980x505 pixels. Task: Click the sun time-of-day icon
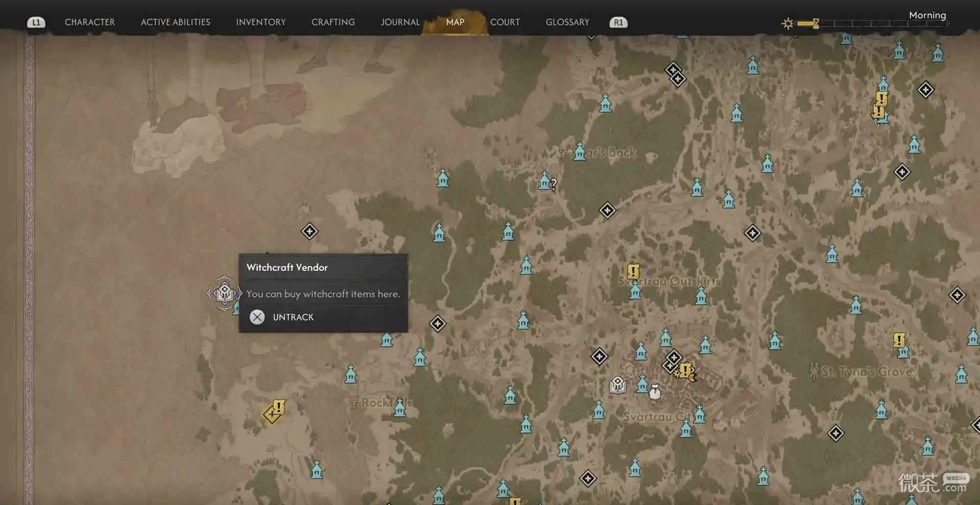[788, 23]
